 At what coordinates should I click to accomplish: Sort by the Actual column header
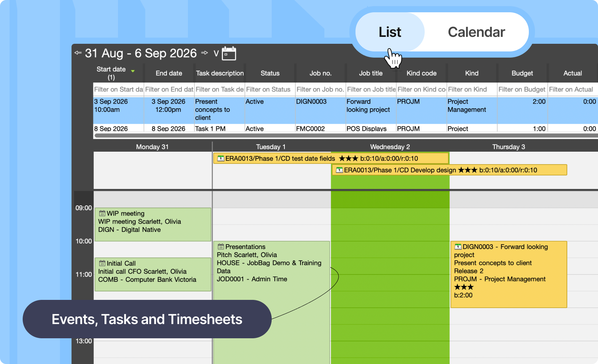coord(573,73)
